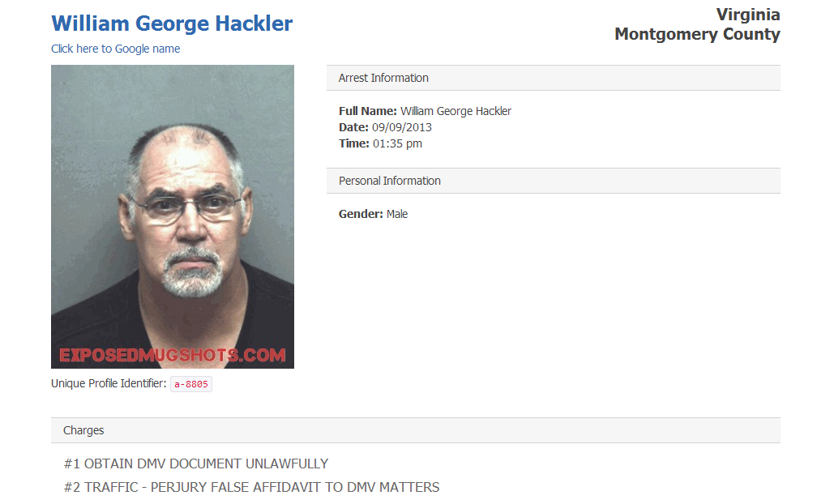
Task: Click the Full Name value text
Action: click(456, 112)
